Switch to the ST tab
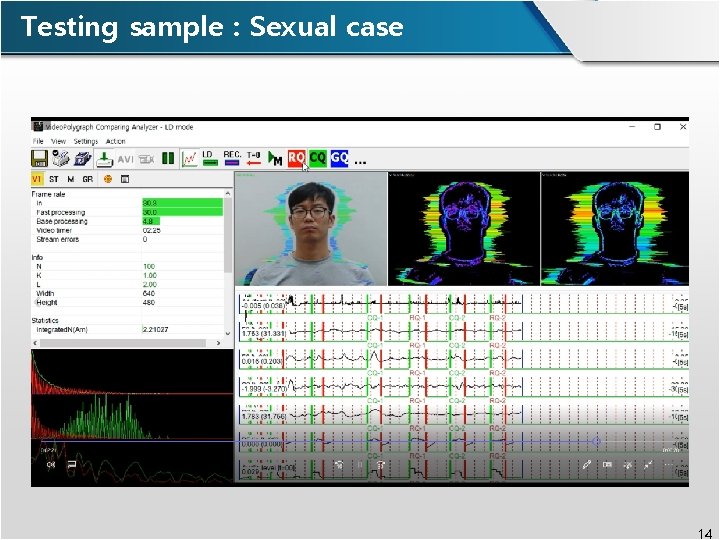Screen dimensions: 720x540 click(x=54, y=179)
